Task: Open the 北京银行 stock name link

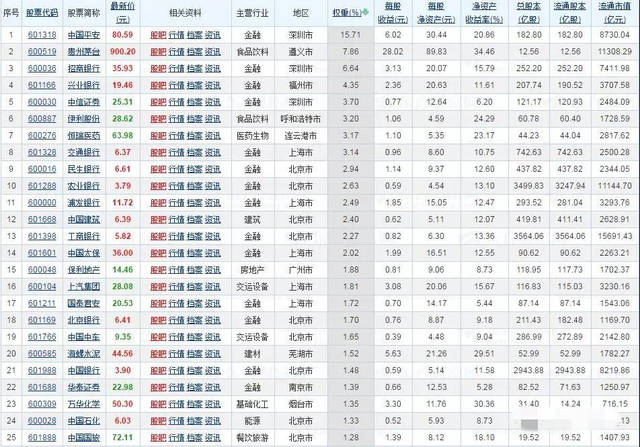Action: coord(84,320)
